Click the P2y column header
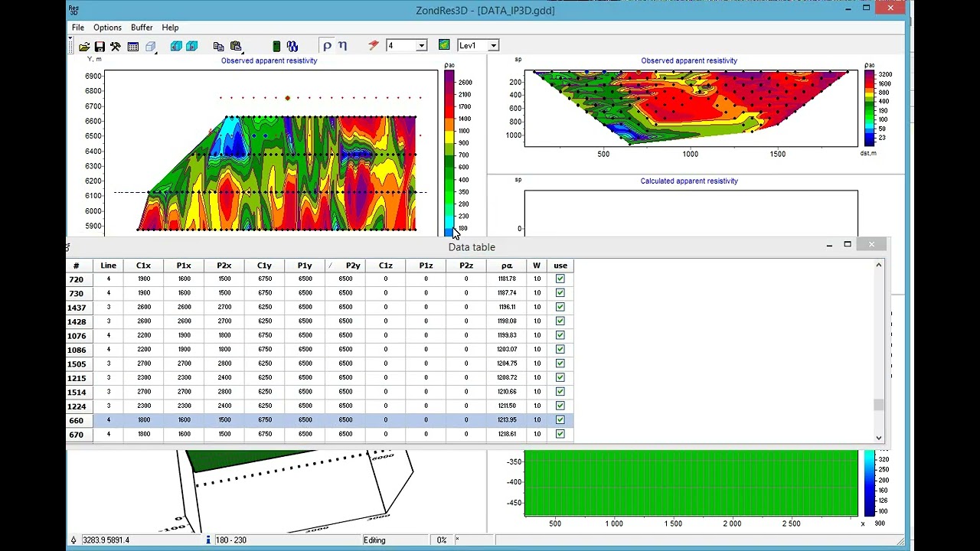The width and height of the screenshot is (980, 551). tap(345, 266)
